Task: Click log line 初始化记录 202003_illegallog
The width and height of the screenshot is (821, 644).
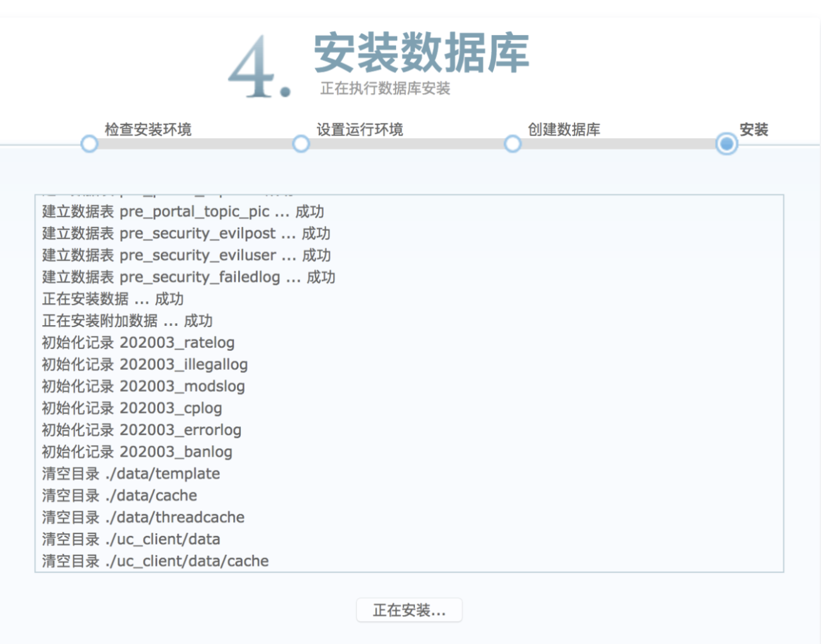Action: pos(145,365)
